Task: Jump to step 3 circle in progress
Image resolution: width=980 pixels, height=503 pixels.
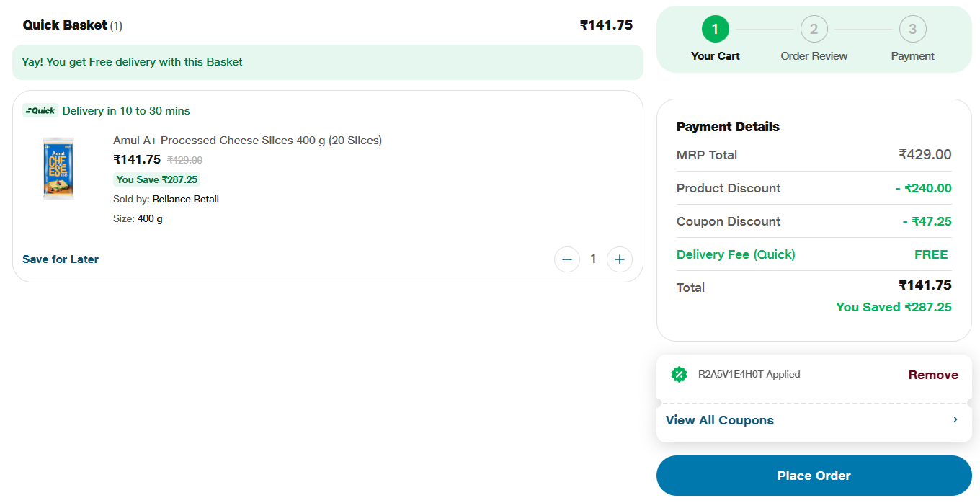Action: (x=913, y=30)
